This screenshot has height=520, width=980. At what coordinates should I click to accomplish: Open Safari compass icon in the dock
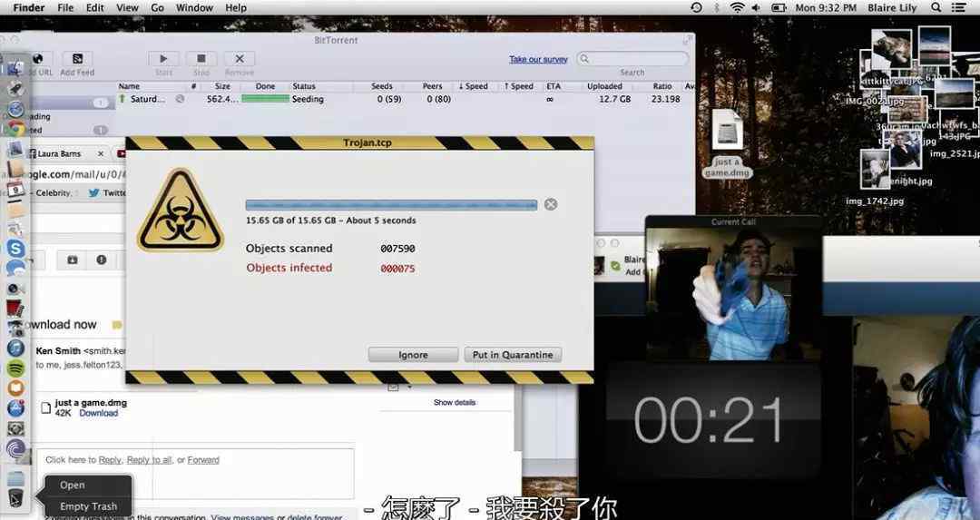pyautogui.click(x=15, y=110)
